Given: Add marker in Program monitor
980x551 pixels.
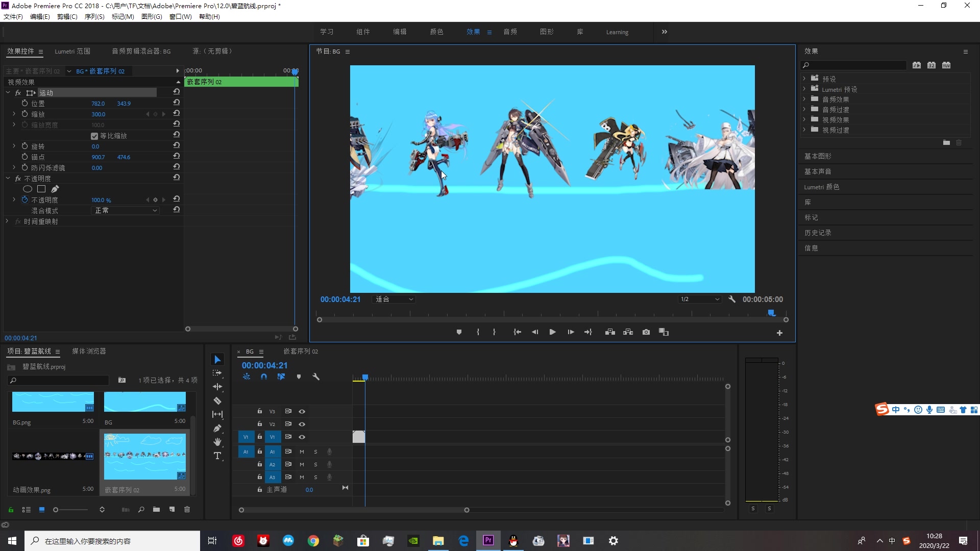Looking at the screenshot, I should pyautogui.click(x=459, y=332).
